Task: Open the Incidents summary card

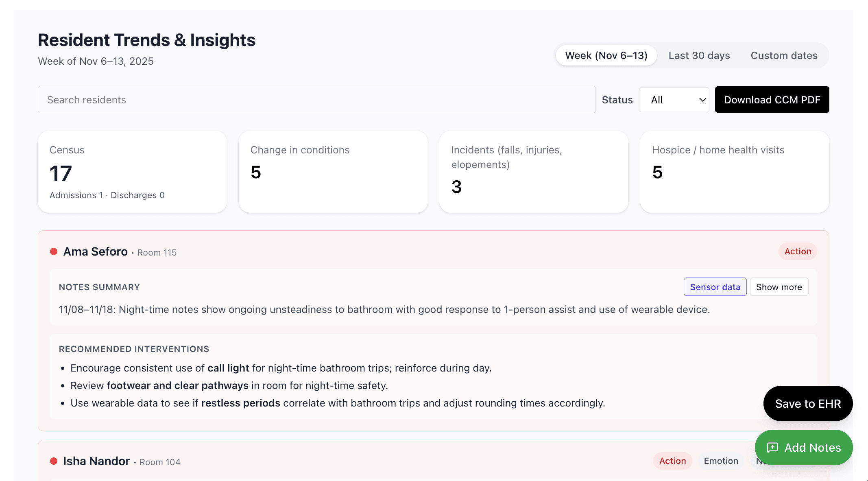Action: coord(534,172)
